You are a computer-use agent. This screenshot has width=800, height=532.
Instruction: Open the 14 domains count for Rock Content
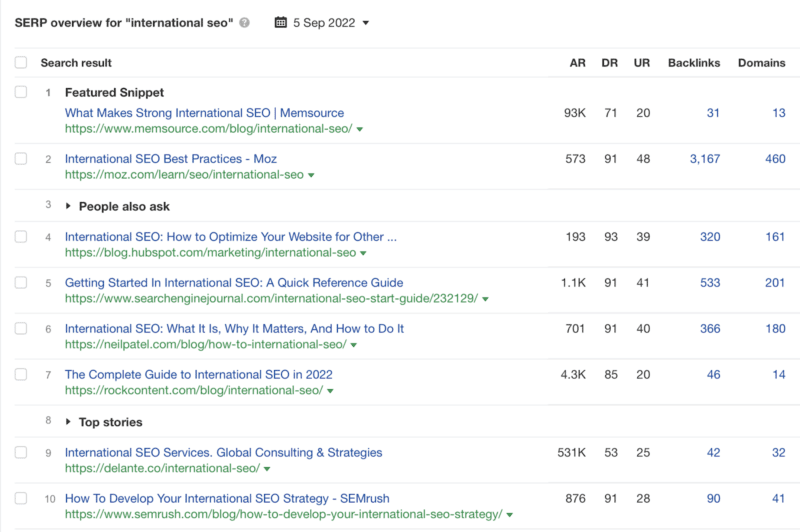779,374
